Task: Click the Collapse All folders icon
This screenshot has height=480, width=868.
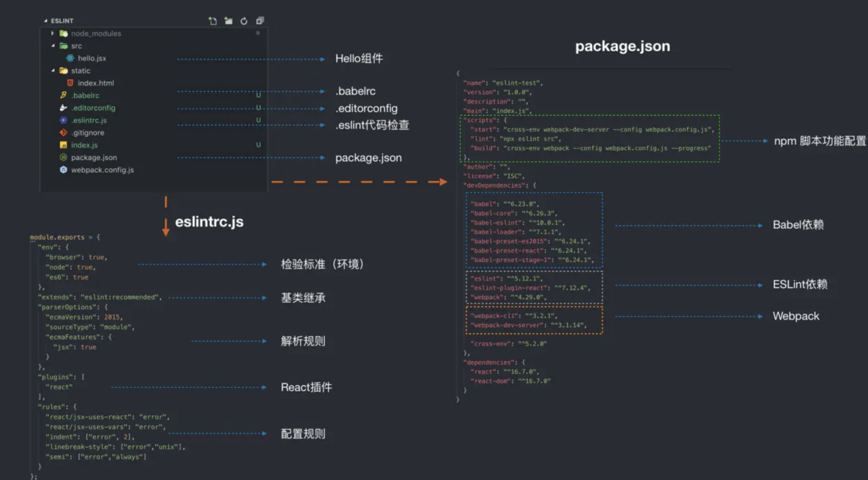Action: point(260,21)
